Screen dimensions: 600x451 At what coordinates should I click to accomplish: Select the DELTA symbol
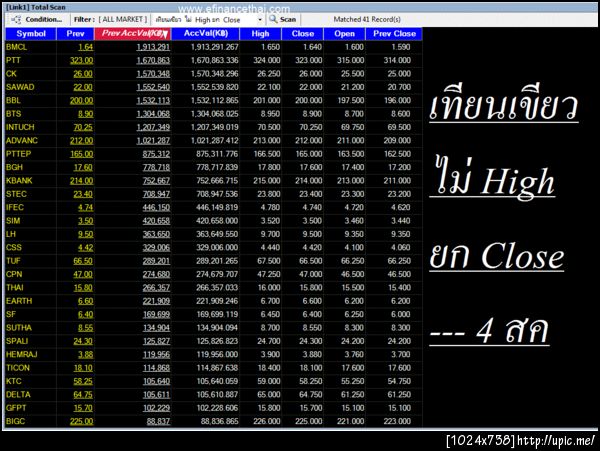[18, 395]
